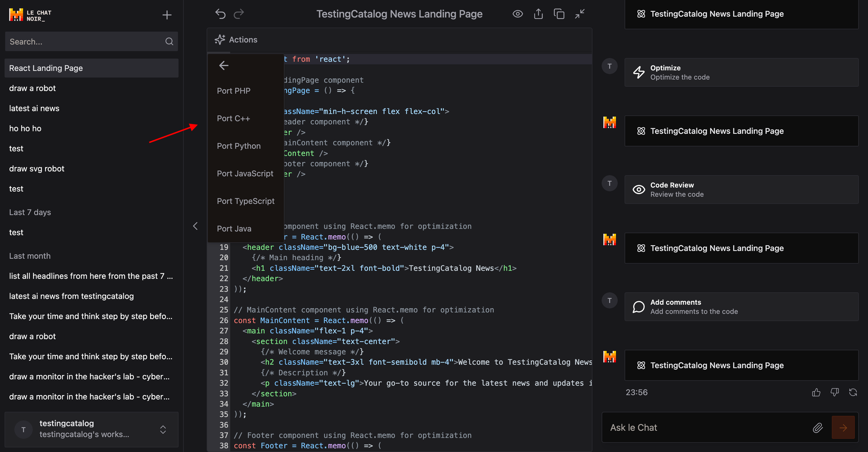Choose Port JavaScript from the menu
The height and width of the screenshot is (452, 868).
pyautogui.click(x=246, y=174)
